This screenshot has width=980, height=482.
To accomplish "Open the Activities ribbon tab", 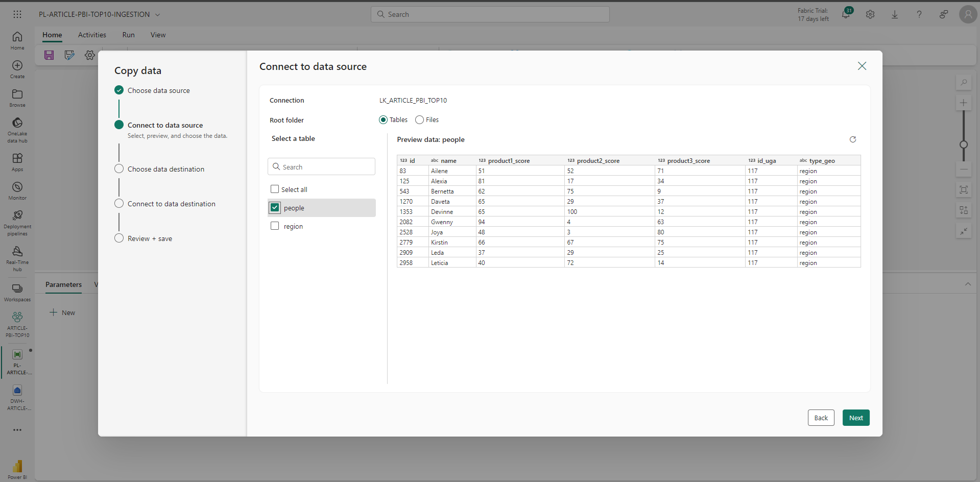I will [92, 35].
